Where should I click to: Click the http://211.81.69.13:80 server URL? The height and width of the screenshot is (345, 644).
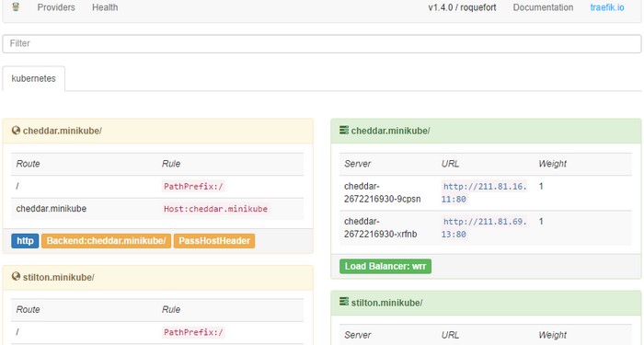[484, 228]
